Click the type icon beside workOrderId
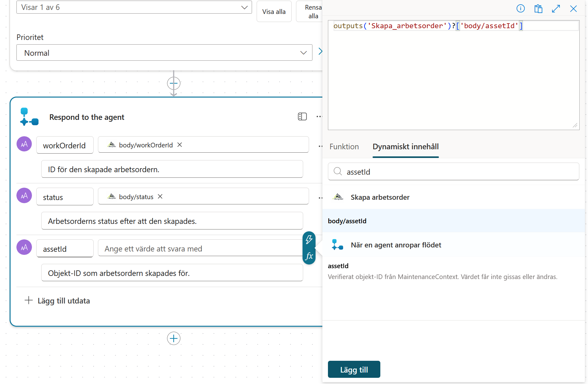Screen dimensions: 588x384 (24, 144)
